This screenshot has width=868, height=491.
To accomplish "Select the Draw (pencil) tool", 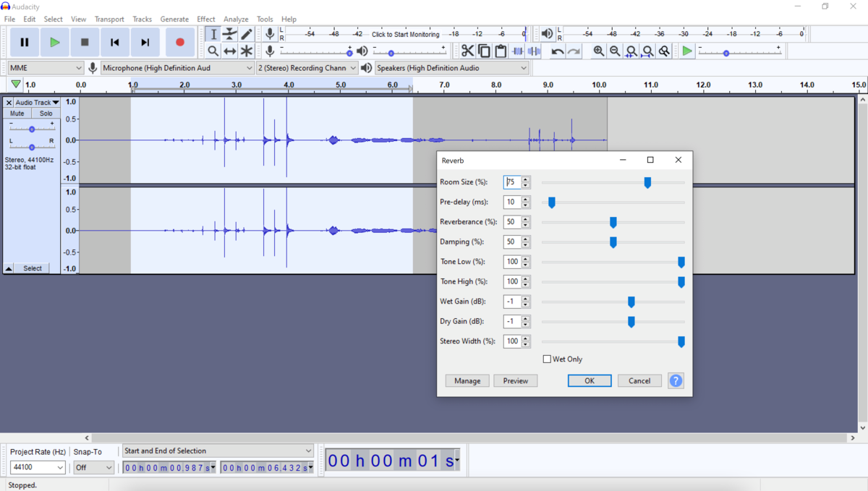I will [x=247, y=34].
